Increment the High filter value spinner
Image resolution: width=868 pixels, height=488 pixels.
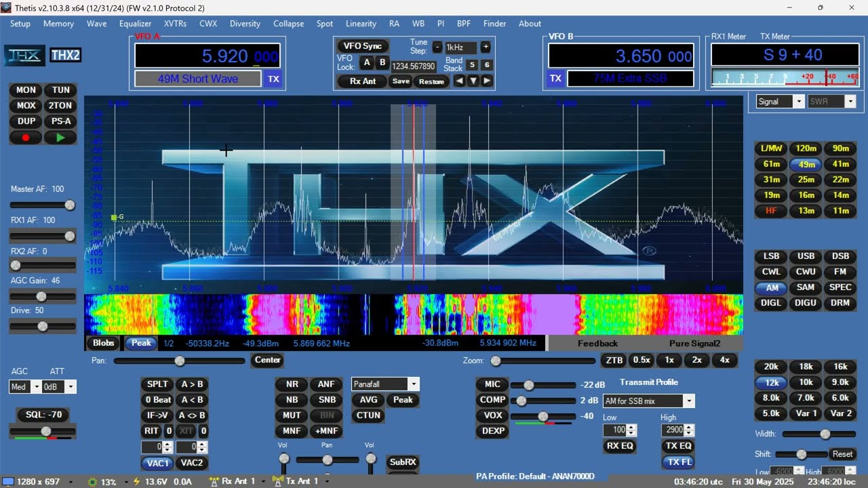pos(690,427)
